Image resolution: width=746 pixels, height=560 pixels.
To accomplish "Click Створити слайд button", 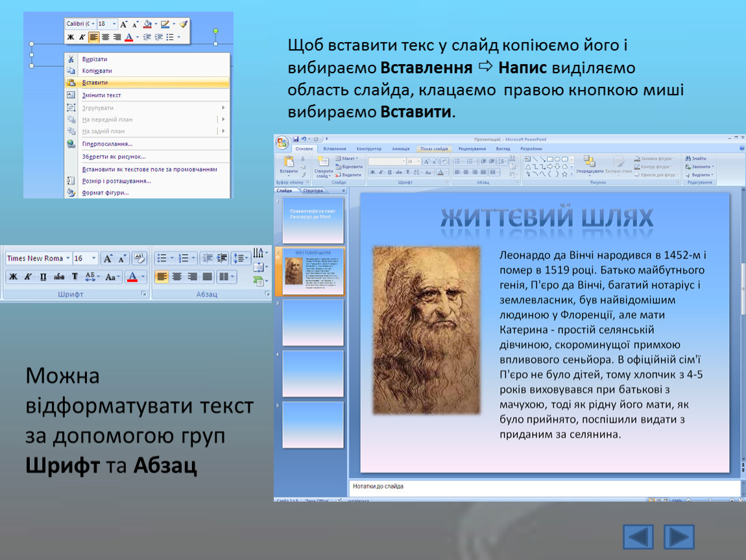I will coord(324,167).
